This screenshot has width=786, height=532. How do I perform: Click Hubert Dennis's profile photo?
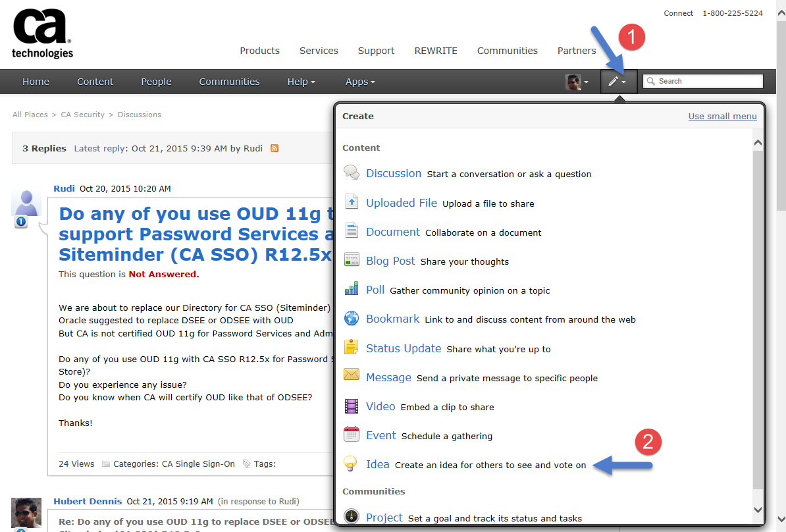(26, 513)
